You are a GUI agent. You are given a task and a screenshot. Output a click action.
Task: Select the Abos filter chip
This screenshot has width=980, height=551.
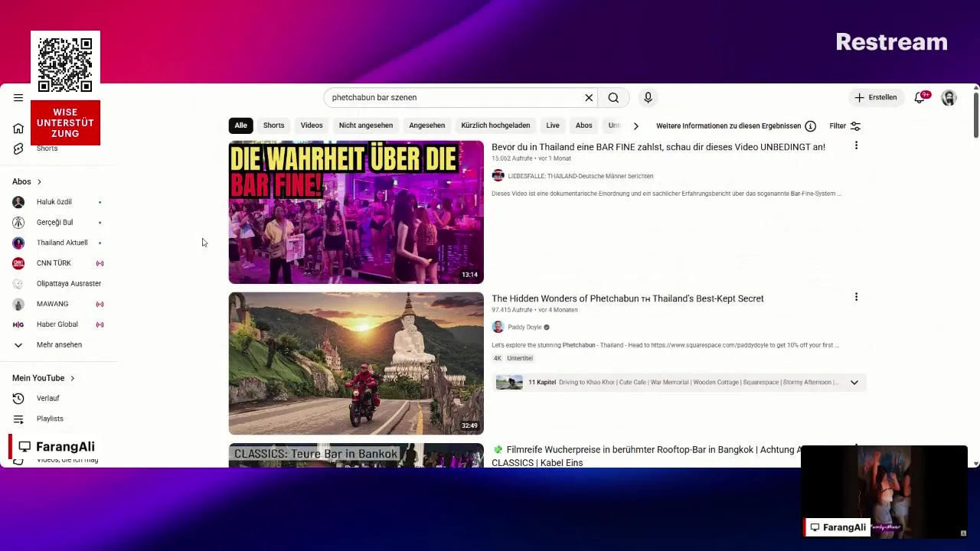tap(584, 126)
